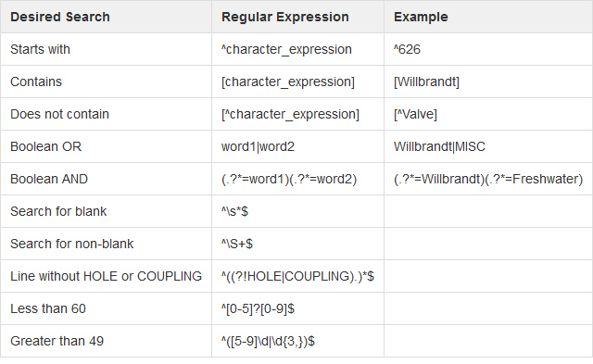This screenshot has width=593, height=364.
Task: Select the Boolean AND row label
Action: 49,179
